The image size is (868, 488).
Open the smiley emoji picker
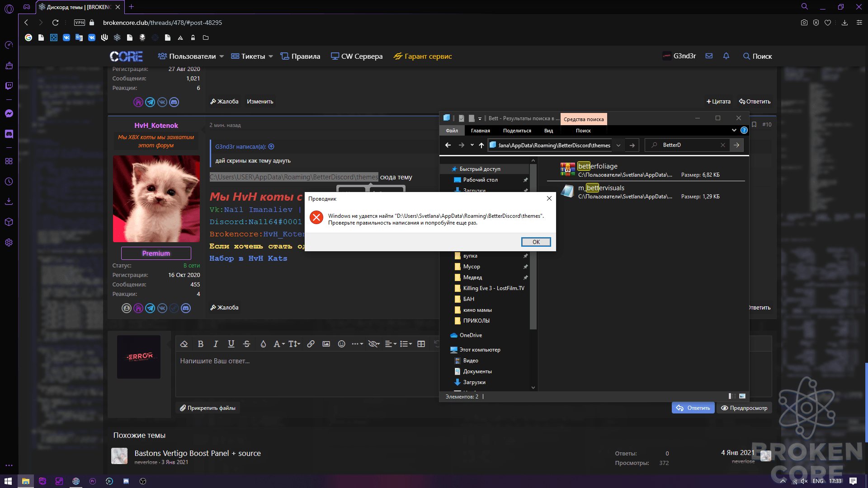(342, 344)
